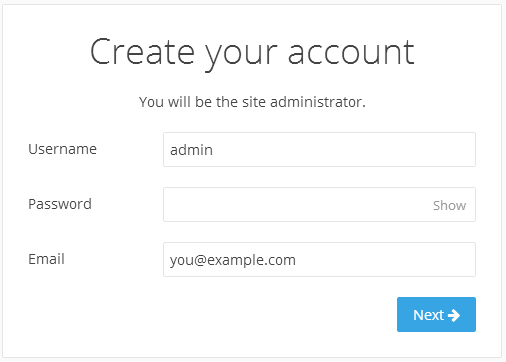Viewport: 506px width, 362px height.
Task: Place cursor after 'admin' text in Username
Action: [214, 150]
